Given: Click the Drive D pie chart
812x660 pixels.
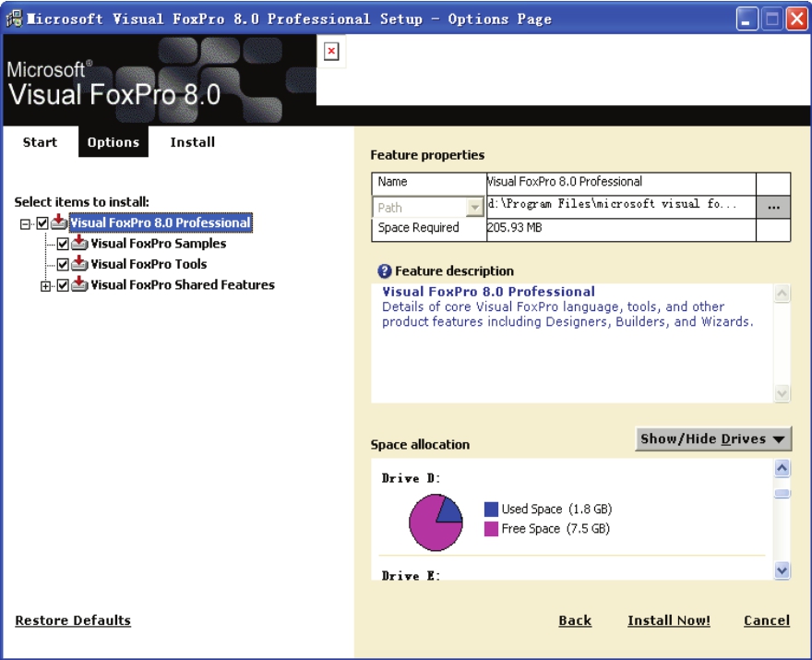Looking at the screenshot, I should tap(436, 522).
